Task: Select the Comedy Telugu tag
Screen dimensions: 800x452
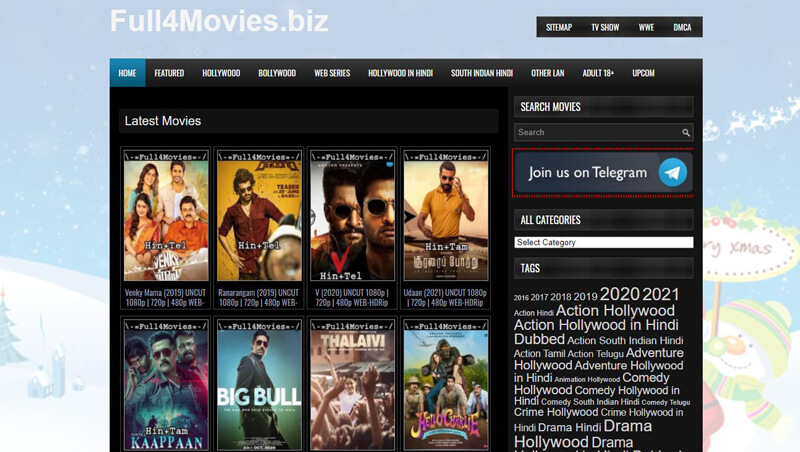Action: (x=666, y=403)
